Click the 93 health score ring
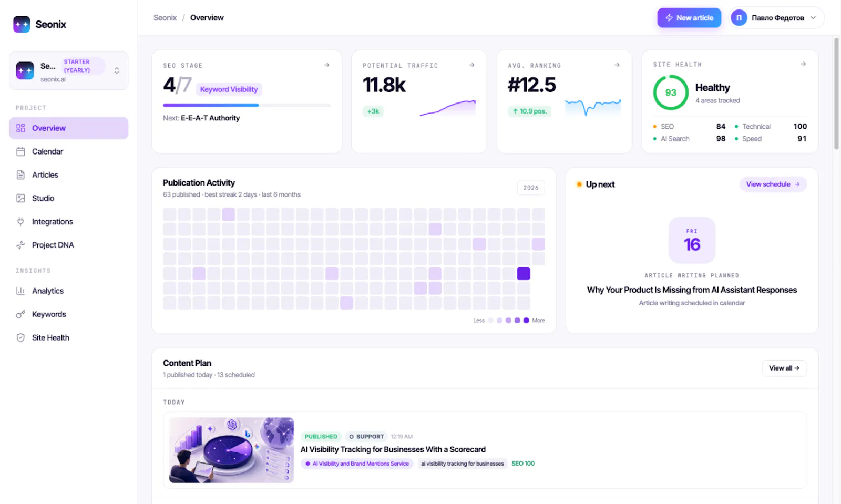Image resolution: width=841 pixels, height=504 pixels. tap(671, 92)
